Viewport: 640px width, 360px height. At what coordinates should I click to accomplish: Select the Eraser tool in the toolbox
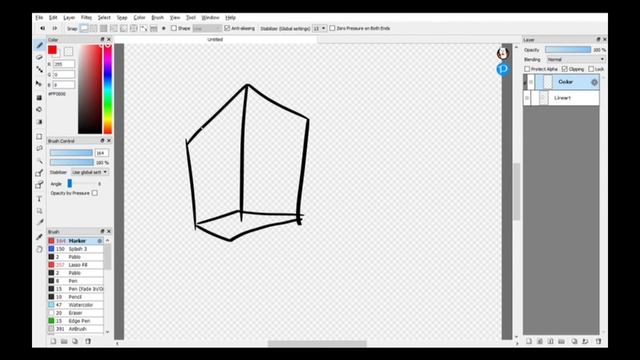tap(40, 57)
